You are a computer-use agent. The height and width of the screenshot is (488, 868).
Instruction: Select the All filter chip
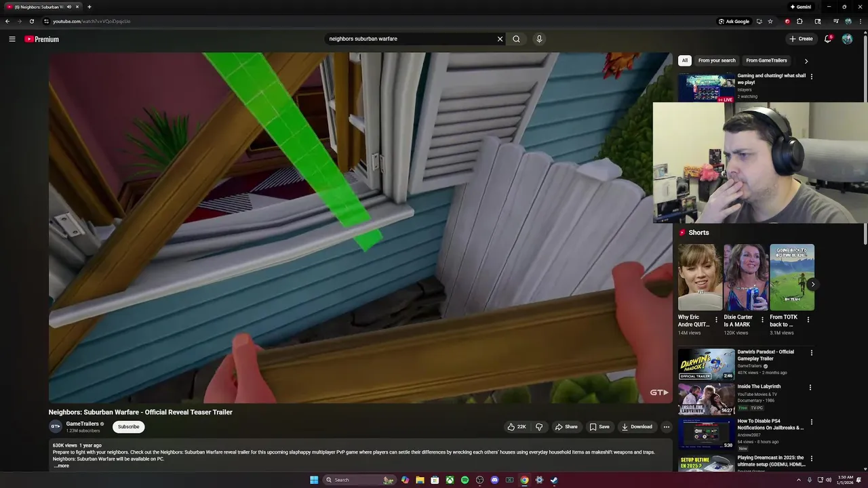coord(685,60)
